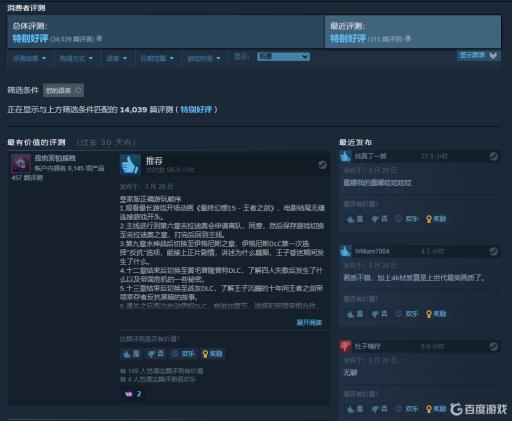Click the 最有价值的评测 section heading
Viewport: 512px width, 421px height.
[36, 142]
